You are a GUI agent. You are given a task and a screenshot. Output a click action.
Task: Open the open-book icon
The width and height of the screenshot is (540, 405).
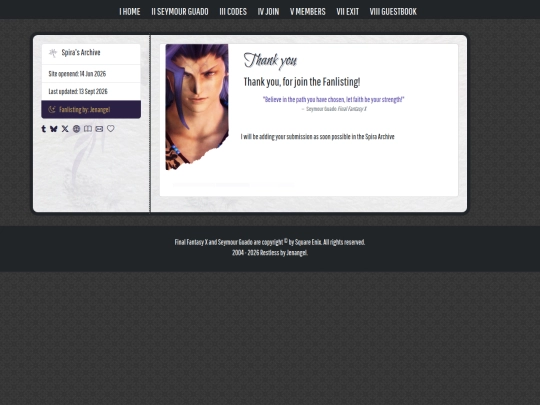pos(88,128)
